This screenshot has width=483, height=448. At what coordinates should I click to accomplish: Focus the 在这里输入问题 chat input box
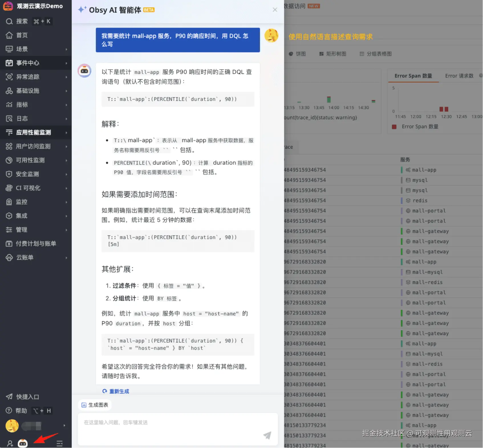[x=178, y=429]
